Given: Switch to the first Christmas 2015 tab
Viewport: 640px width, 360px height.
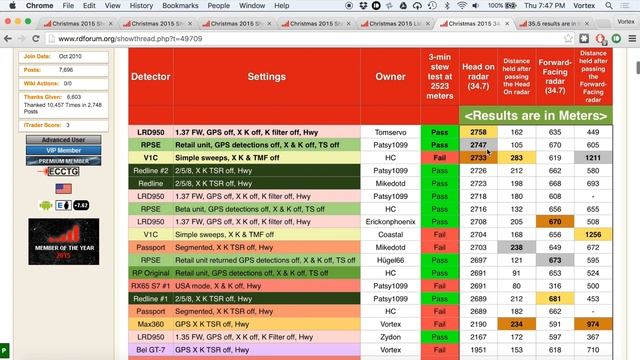Looking at the screenshot, I should [78, 24].
